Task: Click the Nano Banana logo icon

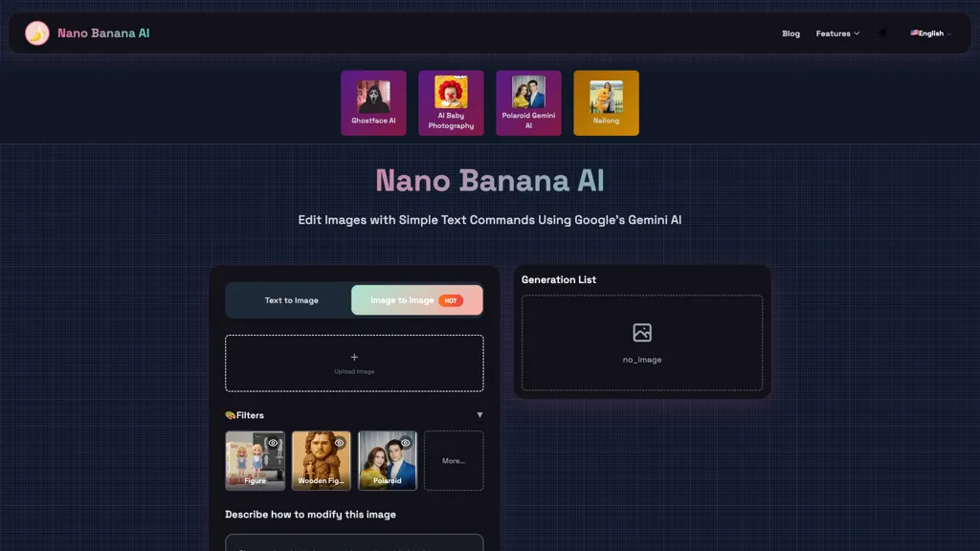Action: click(x=37, y=33)
